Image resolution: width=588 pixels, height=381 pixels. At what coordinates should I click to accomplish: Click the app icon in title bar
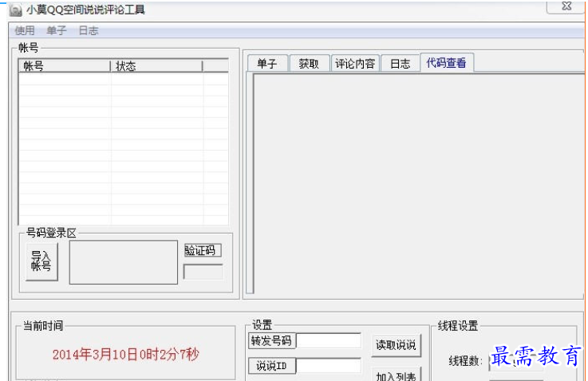[15, 10]
